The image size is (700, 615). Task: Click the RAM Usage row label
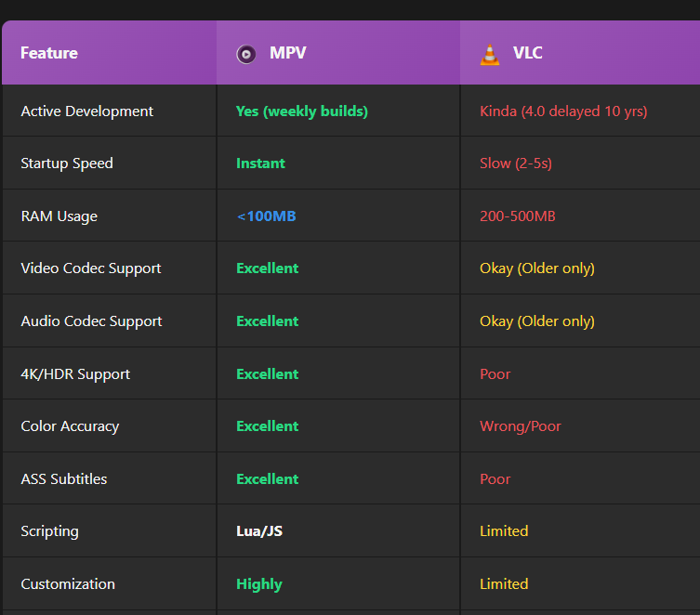pos(59,216)
